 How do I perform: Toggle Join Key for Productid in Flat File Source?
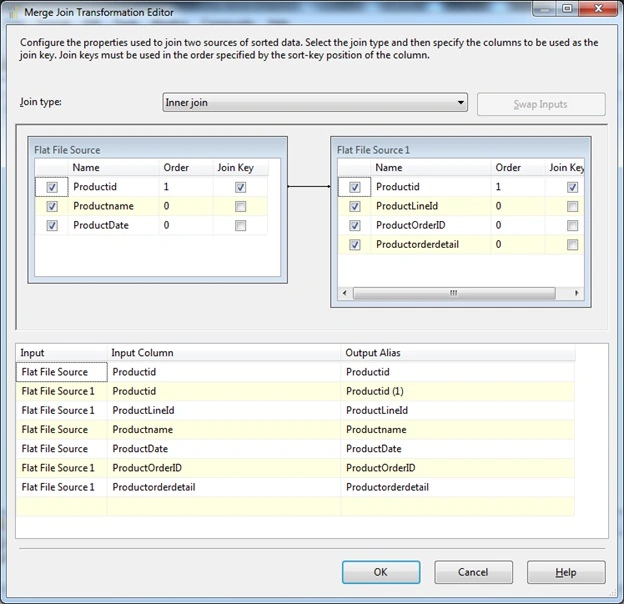[x=240, y=187]
